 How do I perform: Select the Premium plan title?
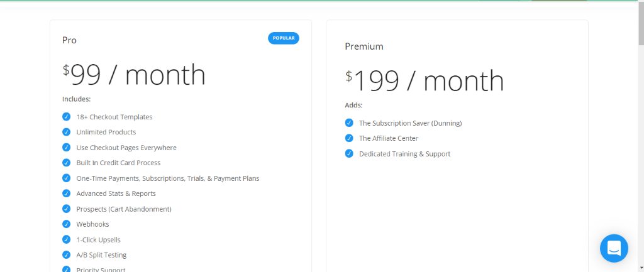click(364, 46)
